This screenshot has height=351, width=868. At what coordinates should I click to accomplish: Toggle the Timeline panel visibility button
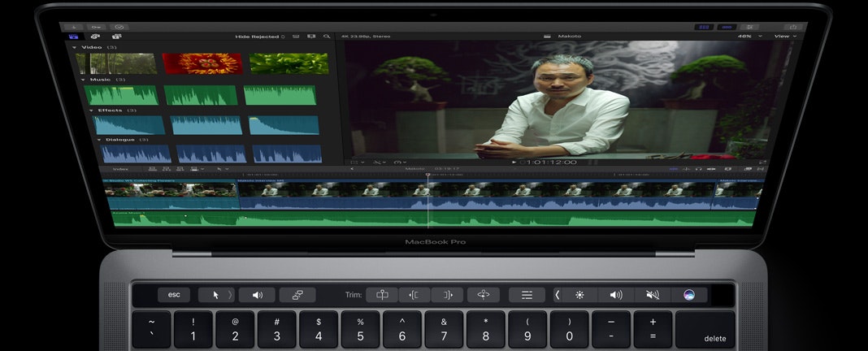point(727,27)
